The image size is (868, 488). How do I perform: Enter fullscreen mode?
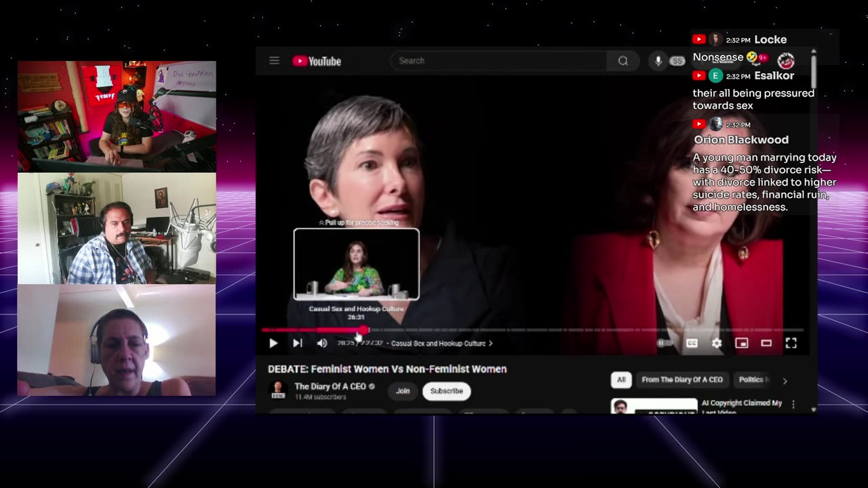(x=791, y=343)
